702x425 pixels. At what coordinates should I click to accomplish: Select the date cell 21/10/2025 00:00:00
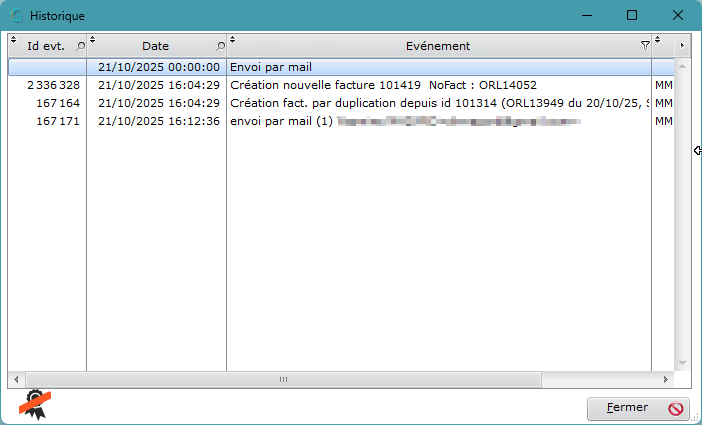click(x=156, y=67)
